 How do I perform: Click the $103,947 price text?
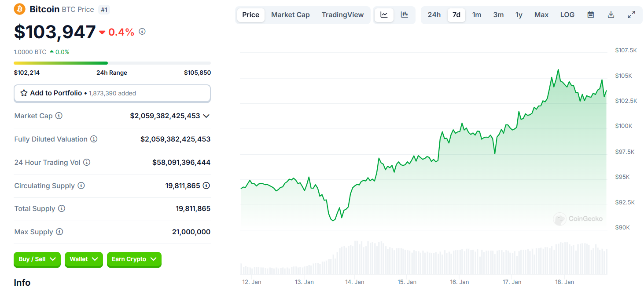55,32
